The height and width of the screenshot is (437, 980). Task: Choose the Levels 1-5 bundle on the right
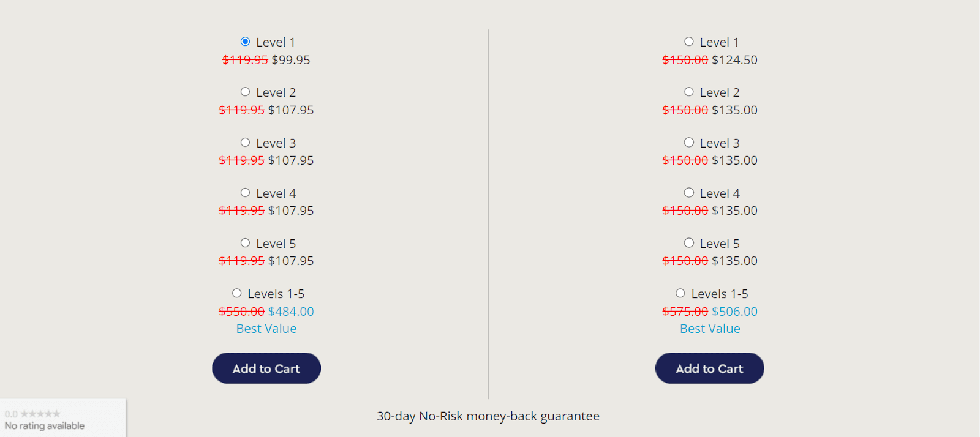680,293
